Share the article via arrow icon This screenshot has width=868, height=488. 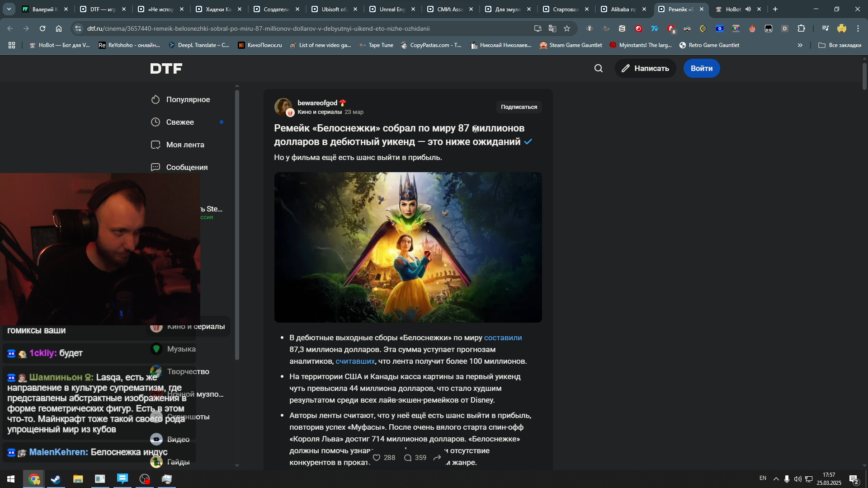[437, 458]
